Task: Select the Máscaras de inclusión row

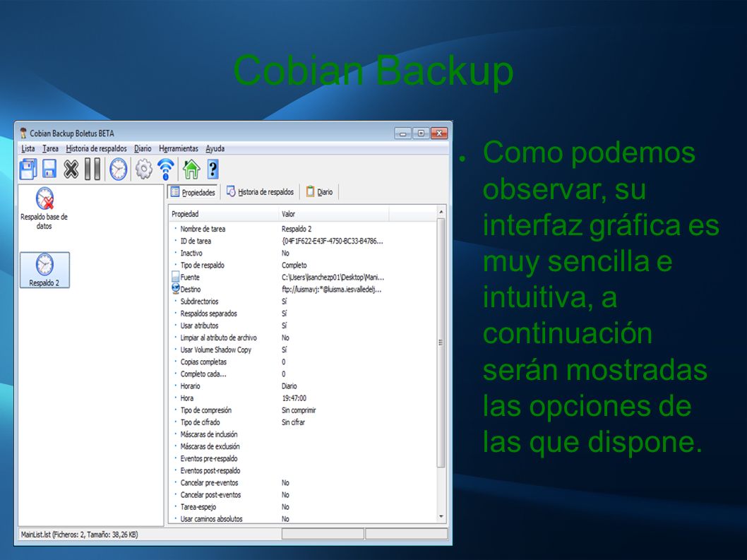Action: [302, 434]
